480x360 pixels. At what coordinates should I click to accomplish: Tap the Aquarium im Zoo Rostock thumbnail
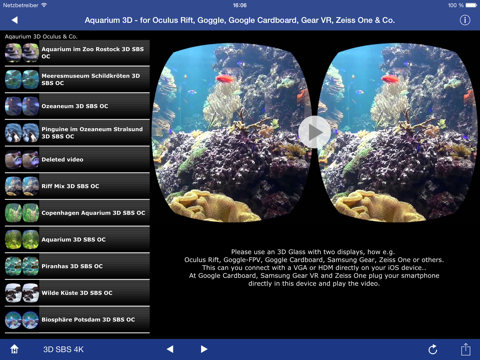tap(22, 53)
